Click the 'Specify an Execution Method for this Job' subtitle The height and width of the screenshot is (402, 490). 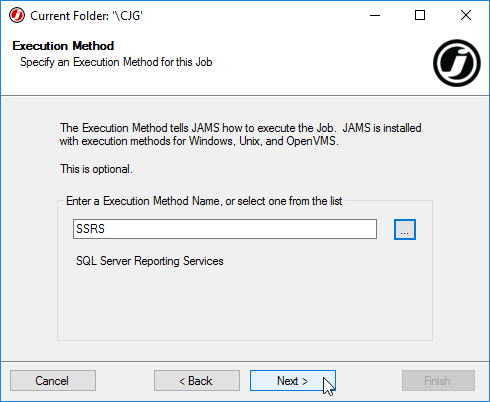tap(116, 62)
